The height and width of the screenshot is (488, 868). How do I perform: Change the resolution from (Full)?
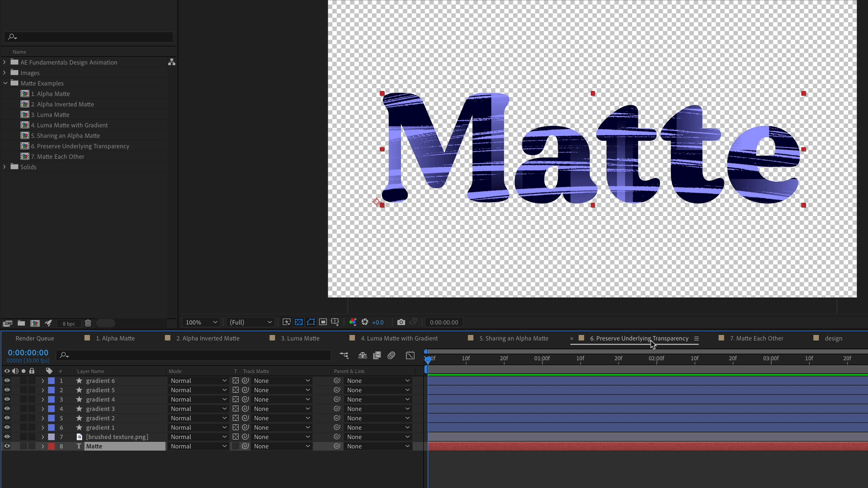250,322
